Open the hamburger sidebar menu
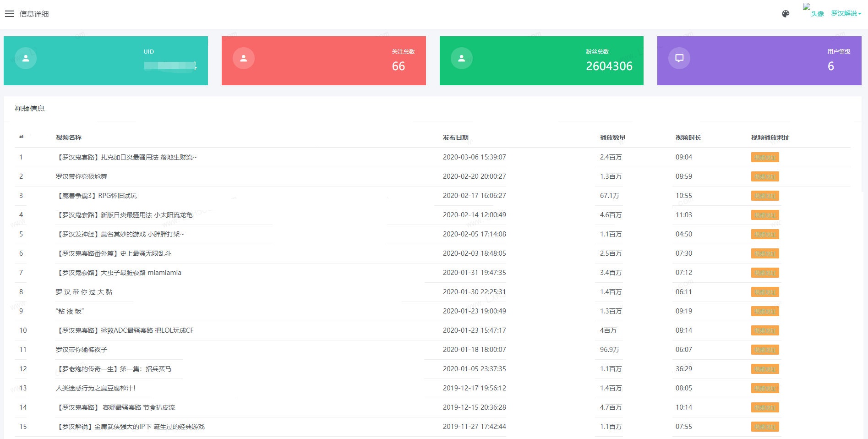868x439 pixels. pos(10,14)
